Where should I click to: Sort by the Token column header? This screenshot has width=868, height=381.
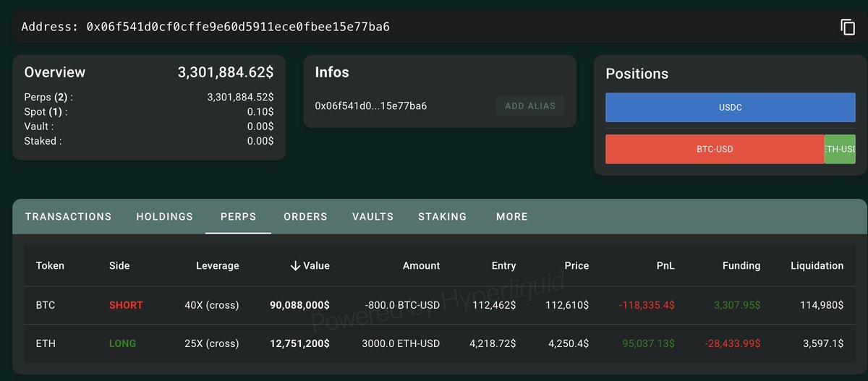tap(50, 266)
